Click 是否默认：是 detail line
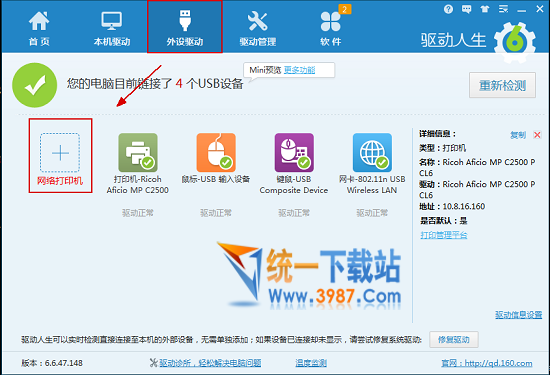The width and height of the screenshot is (550, 375). 444,221
